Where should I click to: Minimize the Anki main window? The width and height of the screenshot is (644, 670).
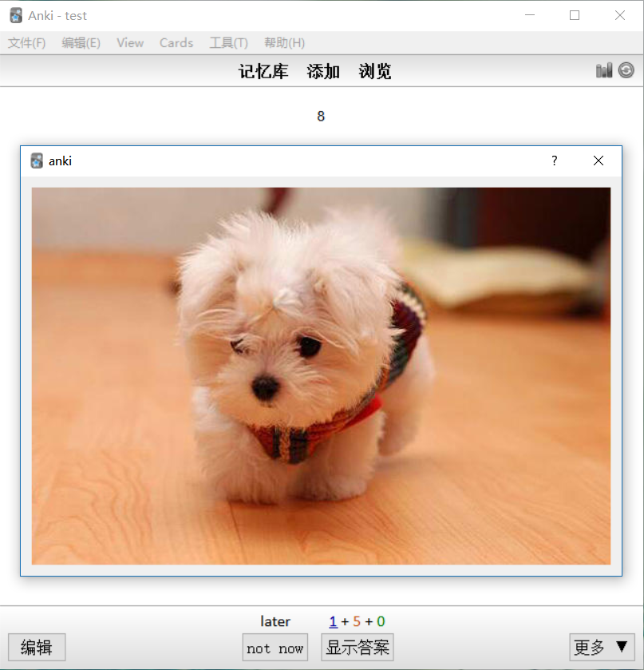point(530,15)
